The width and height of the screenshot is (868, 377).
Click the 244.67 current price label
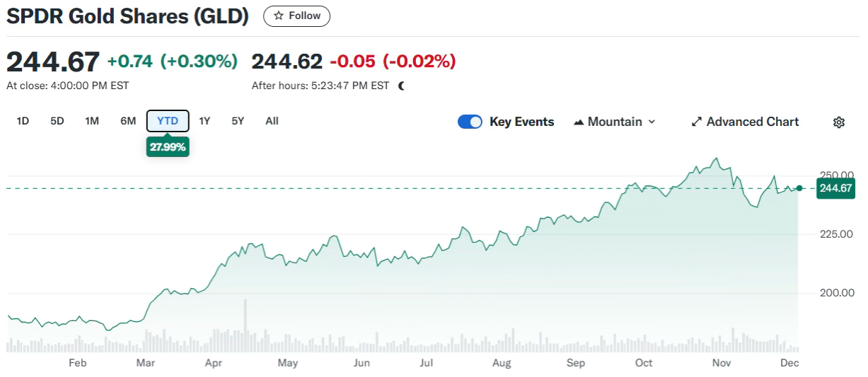(x=835, y=188)
